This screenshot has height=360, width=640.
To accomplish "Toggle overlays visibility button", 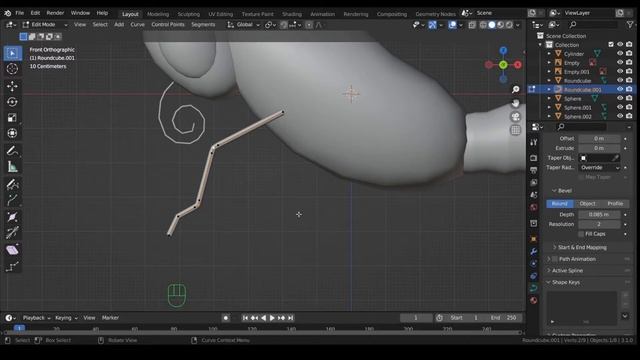I will tap(452, 25).
